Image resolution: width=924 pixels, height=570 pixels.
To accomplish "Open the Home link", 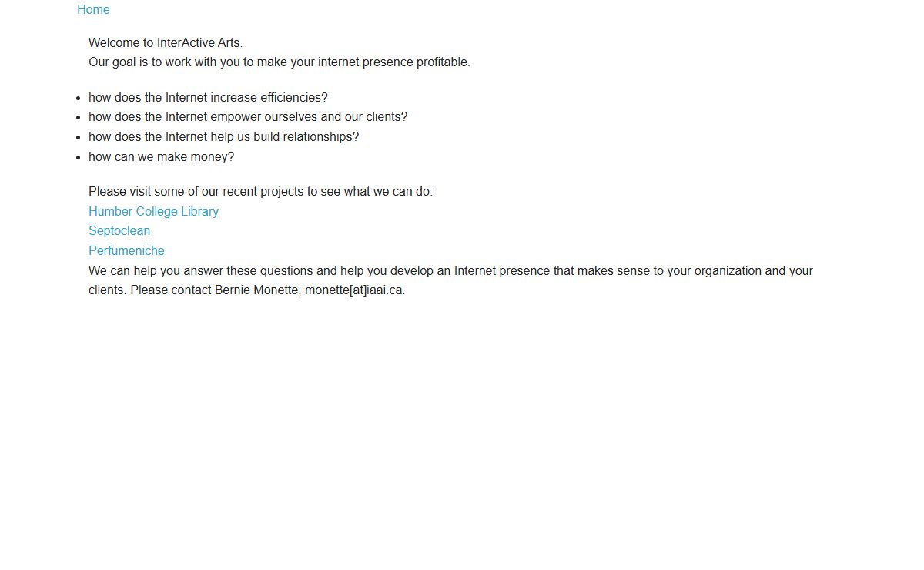I will (93, 10).
